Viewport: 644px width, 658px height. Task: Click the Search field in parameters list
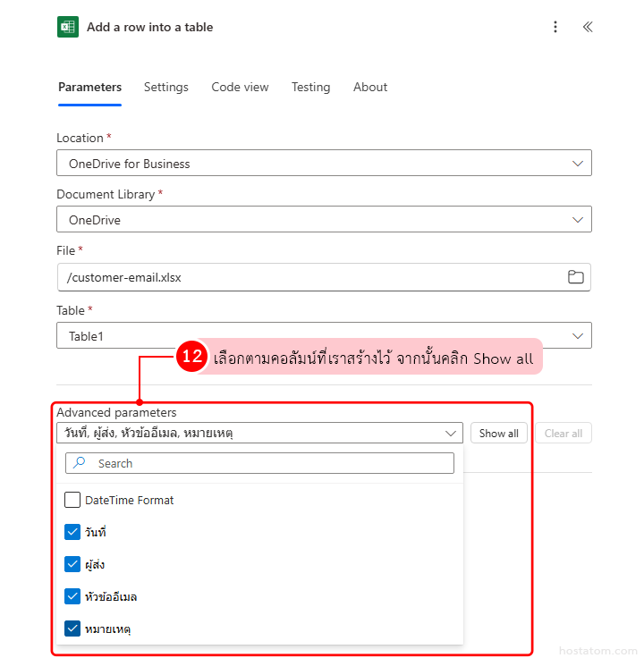[x=268, y=463]
